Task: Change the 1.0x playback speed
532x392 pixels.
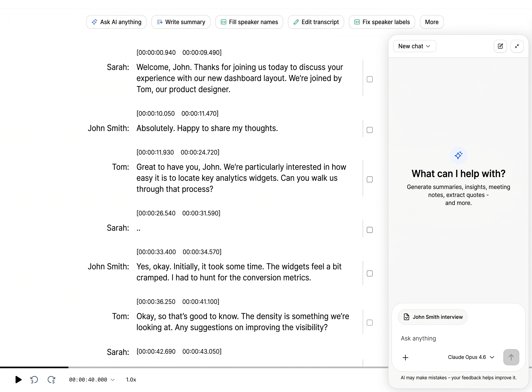Action: pos(131,380)
